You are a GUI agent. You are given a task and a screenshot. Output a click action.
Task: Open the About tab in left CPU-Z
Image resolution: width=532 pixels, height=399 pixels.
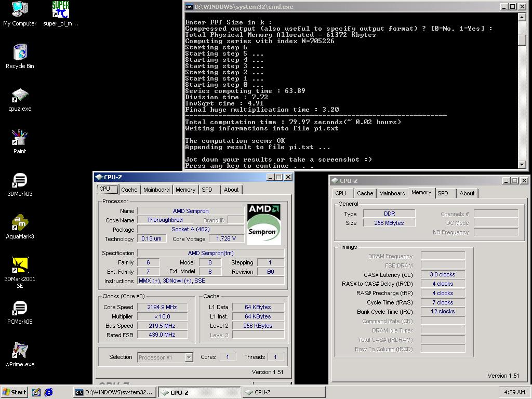[x=231, y=190]
